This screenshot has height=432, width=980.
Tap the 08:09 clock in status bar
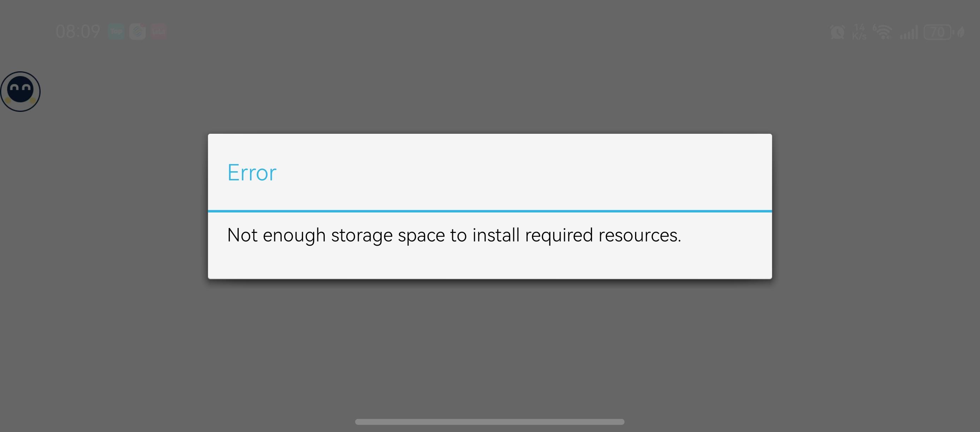coord(78,31)
